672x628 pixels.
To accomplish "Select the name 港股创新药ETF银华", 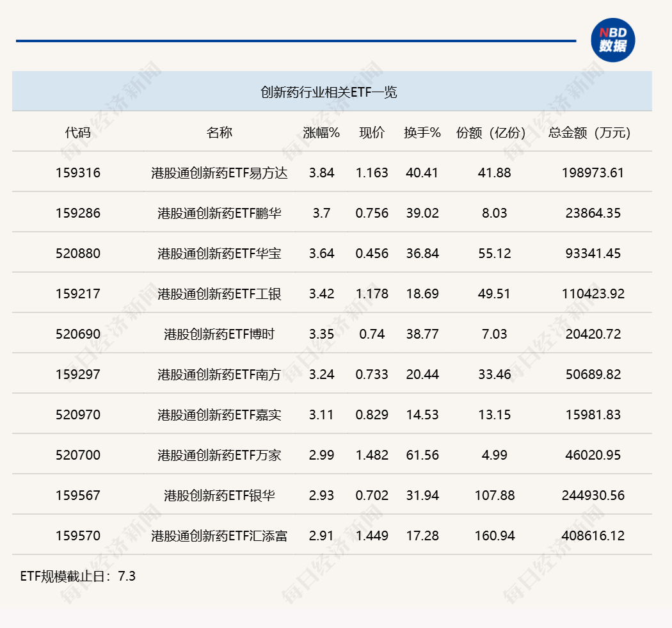I will 220,495.
